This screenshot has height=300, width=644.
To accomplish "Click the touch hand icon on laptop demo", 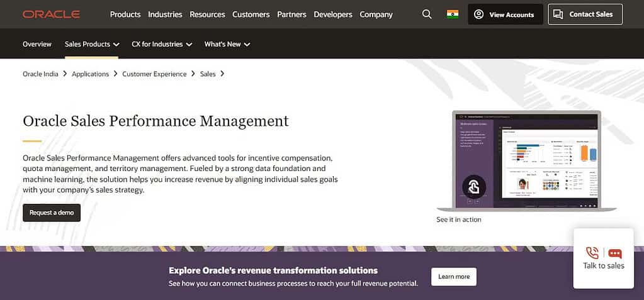I will click(x=474, y=187).
